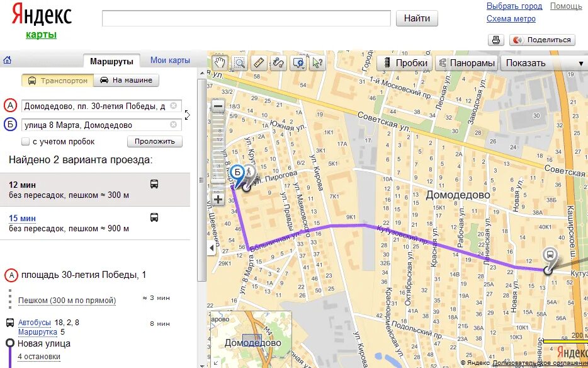Click the Автобусы link
588x368 pixels.
click(35, 323)
